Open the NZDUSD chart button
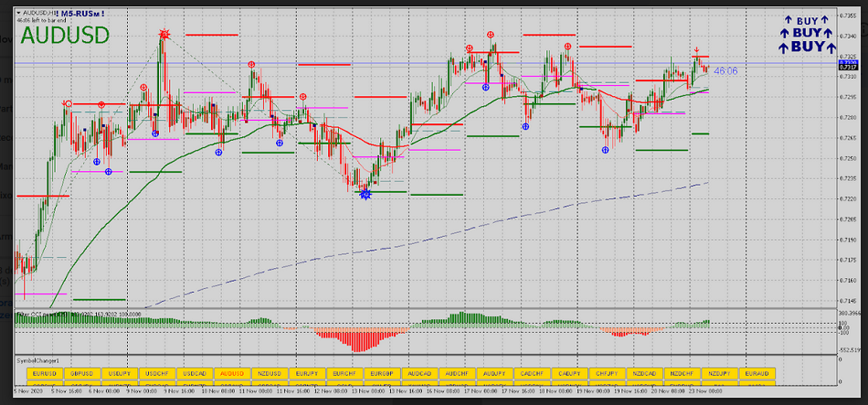Viewport: 868px width, 405px height. tap(270, 374)
